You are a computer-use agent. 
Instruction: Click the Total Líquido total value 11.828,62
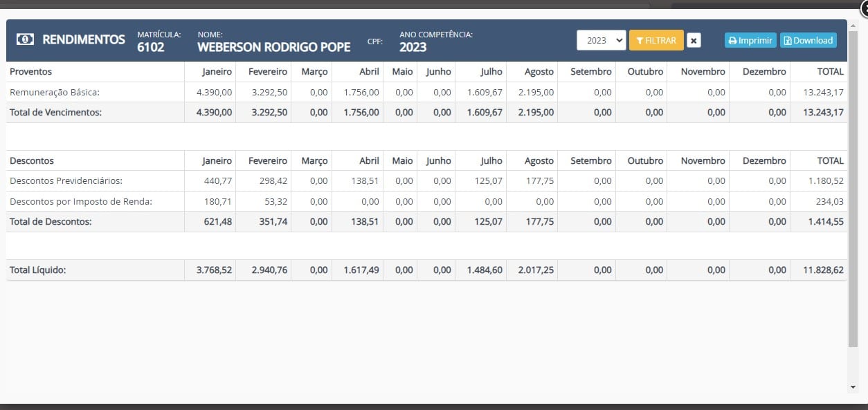coord(823,270)
